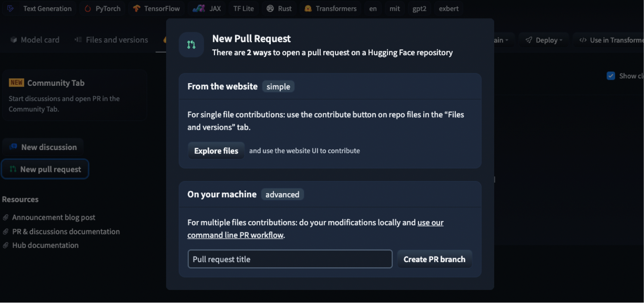Uncheck the Show closed checkbox
The image size is (644, 303).
[x=610, y=75]
